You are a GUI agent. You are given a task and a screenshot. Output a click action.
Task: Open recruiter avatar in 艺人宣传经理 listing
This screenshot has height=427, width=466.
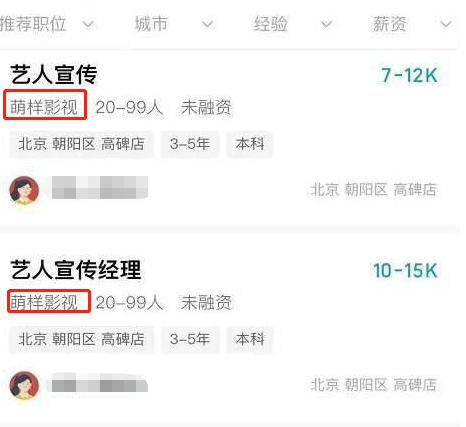tap(24, 385)
